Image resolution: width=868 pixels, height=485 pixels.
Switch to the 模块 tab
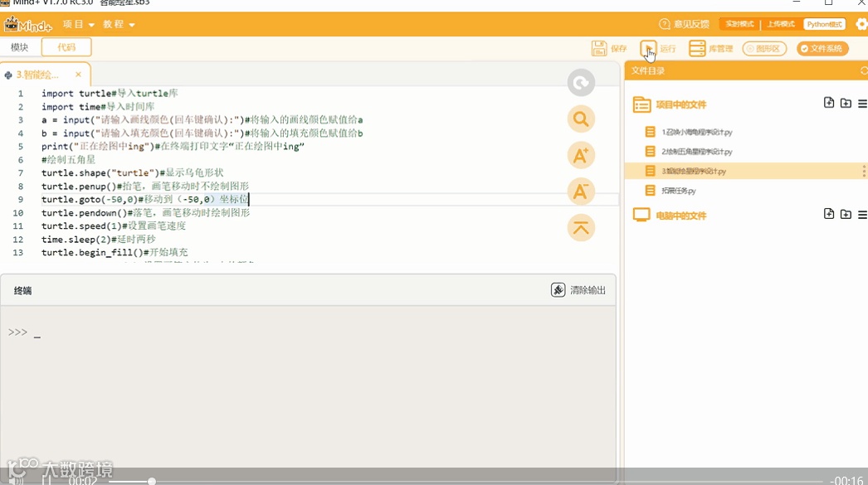[19, 47]
